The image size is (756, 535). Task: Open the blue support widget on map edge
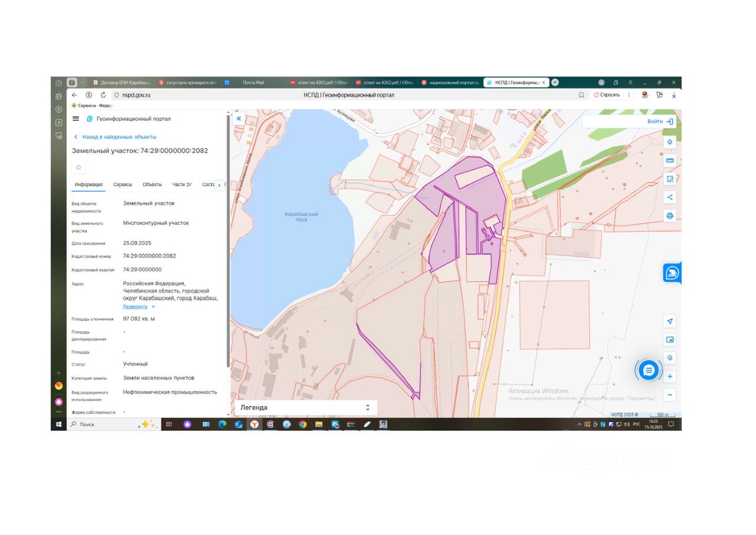pyautogui.click(x=672, y=273)
